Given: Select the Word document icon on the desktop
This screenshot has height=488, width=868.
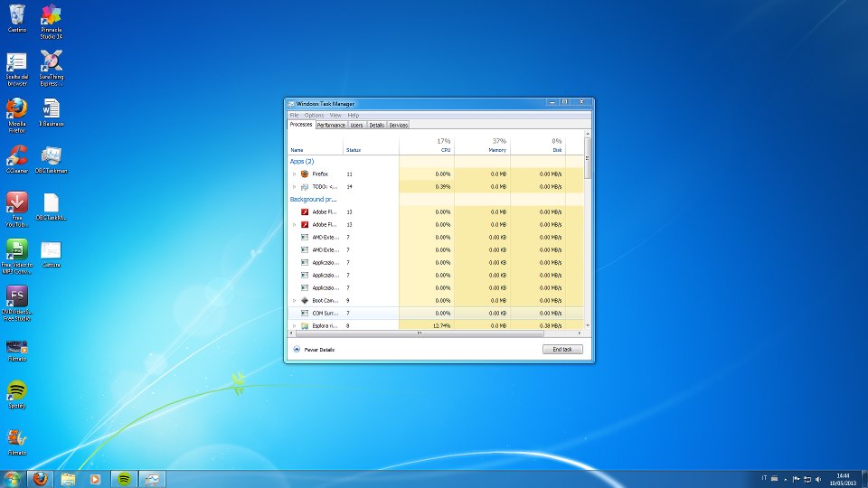Looking at the screenshot, I should pos(51,112).
